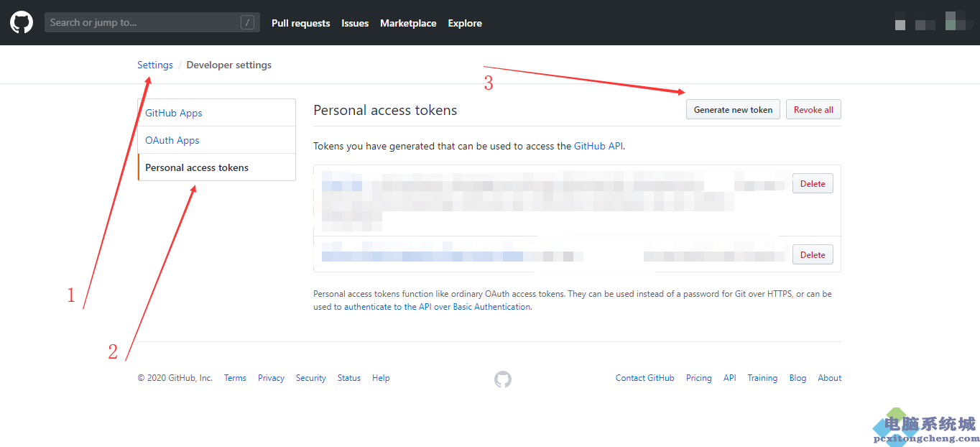Click the GitHub Octocat logo in header

[22, 22]
